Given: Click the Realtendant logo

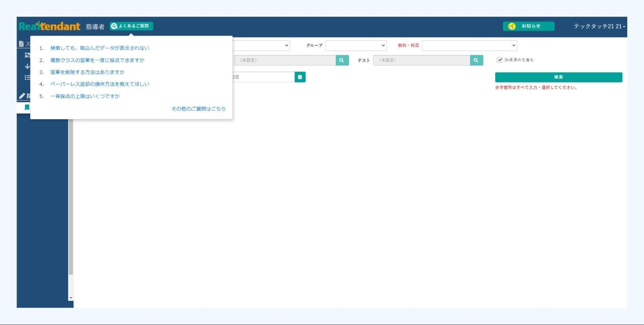Looking at the screenshot, I should [49, 26].
